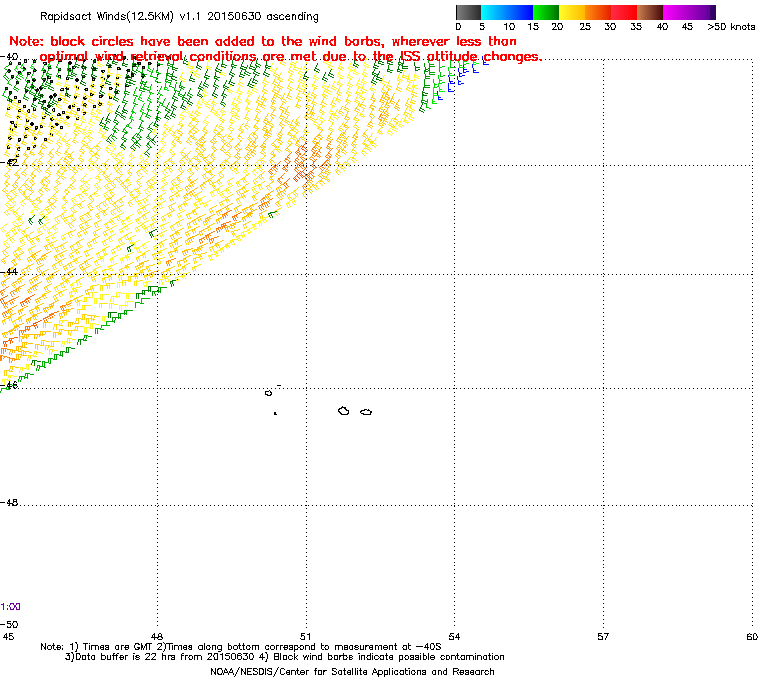Click the longitude label '48' on the axis
This screenshot has height=688, width=760.
[x=157, y=636]
